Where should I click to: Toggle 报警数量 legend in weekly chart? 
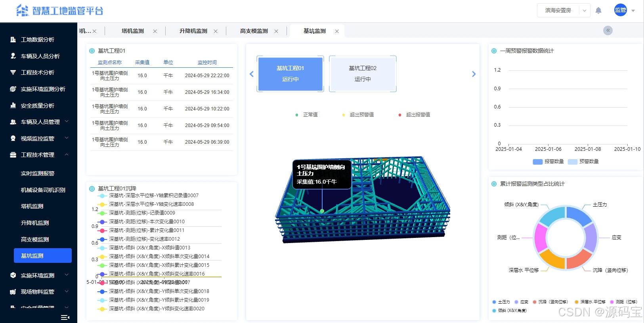548,161
